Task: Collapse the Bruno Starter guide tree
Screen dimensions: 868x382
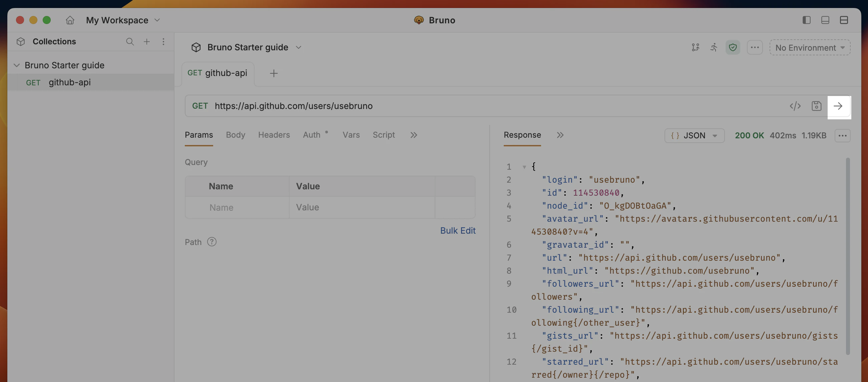Action: (16, 65)
